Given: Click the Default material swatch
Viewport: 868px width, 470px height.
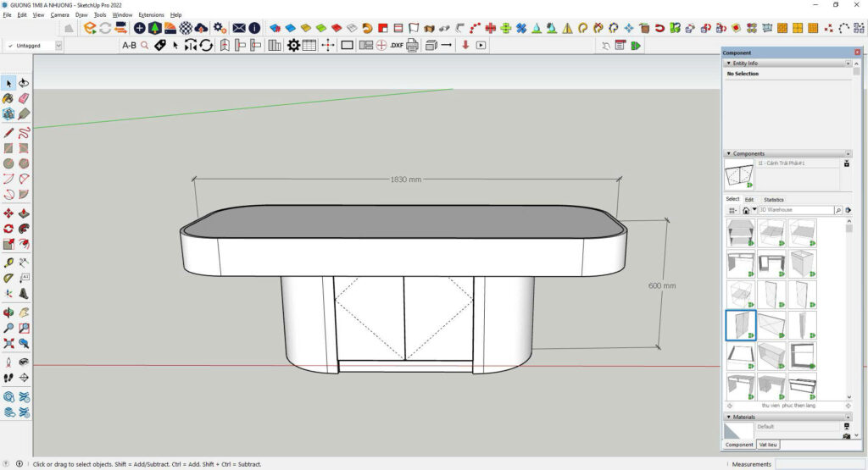Looking at the screenshot, I should point(738,431).
